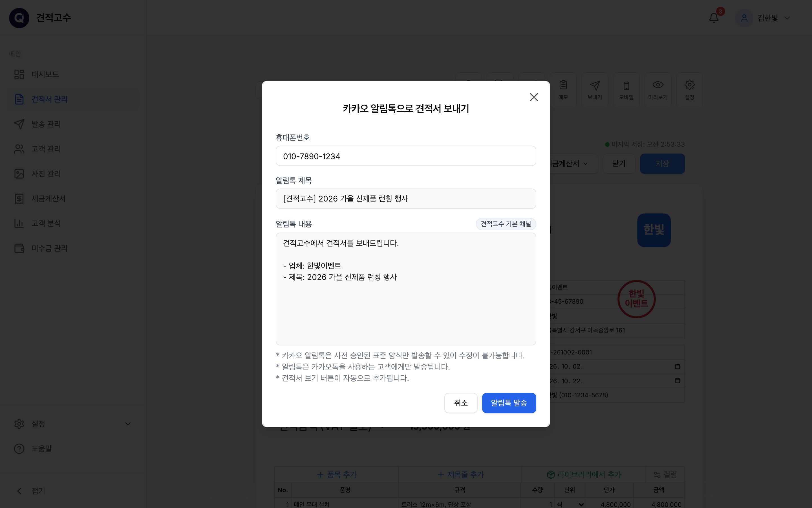
Task: Select the 견적고수 기본 채널 badge
Action: tap(506, 224)
